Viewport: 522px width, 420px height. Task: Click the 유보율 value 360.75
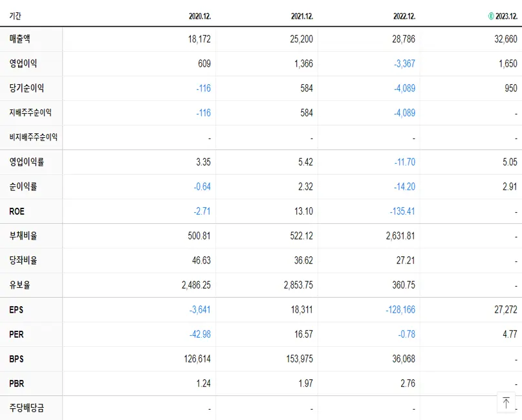[x=404, y=285]
